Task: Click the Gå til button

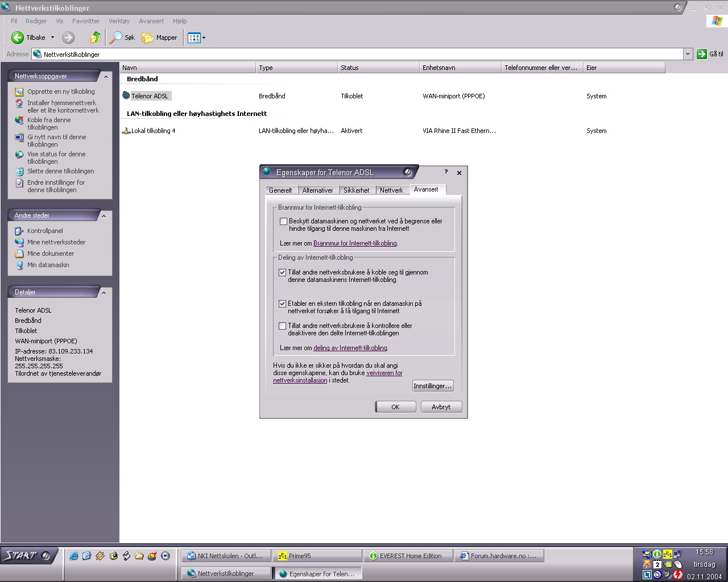Action: click(710, 54)
